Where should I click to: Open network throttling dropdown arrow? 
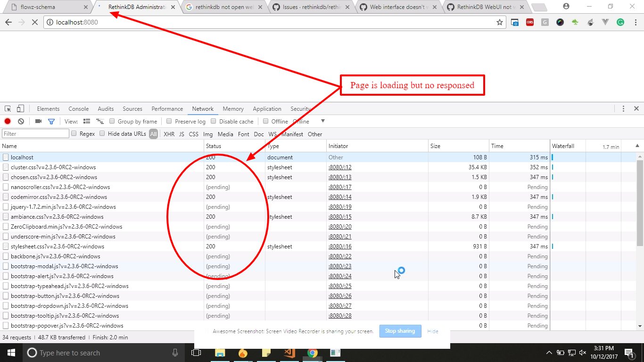[323, 121]
